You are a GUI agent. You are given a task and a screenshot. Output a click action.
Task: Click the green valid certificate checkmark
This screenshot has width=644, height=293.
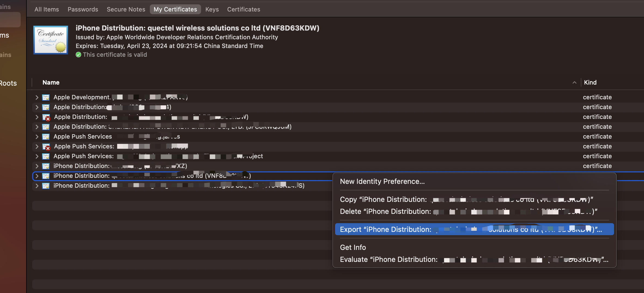click(78, 55)
